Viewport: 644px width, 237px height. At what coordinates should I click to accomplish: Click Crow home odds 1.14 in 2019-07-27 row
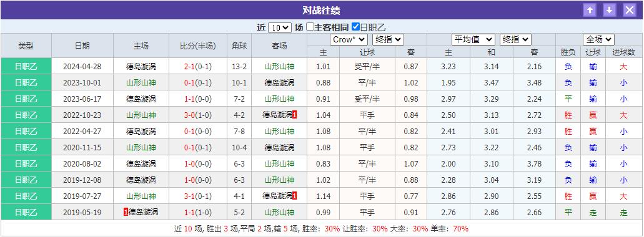pyautogui.click(x=323, y=196)
